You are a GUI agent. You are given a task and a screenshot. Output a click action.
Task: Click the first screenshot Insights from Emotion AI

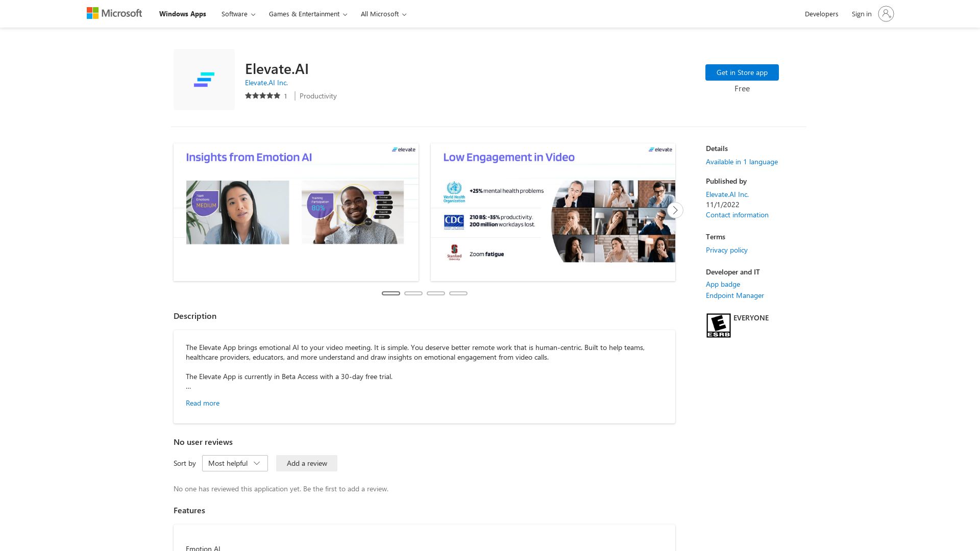pos(296,211)
